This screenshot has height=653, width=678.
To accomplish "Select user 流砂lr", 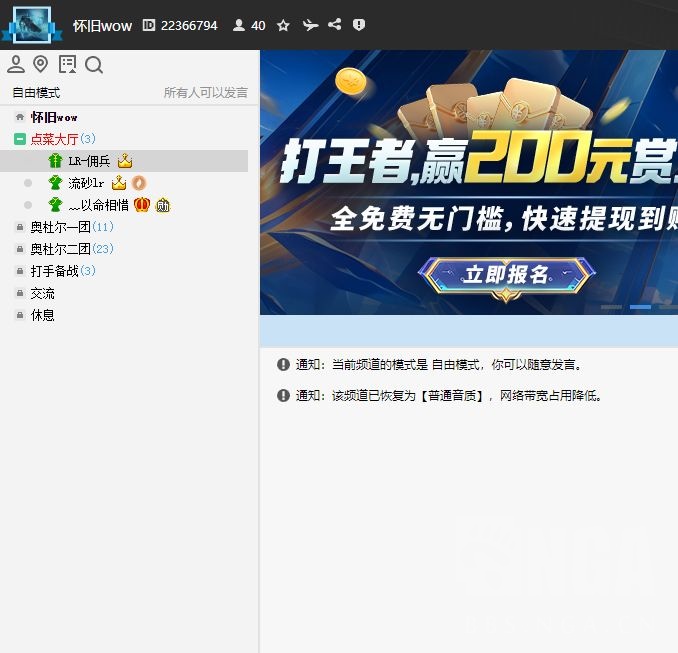I will [86, 183].
